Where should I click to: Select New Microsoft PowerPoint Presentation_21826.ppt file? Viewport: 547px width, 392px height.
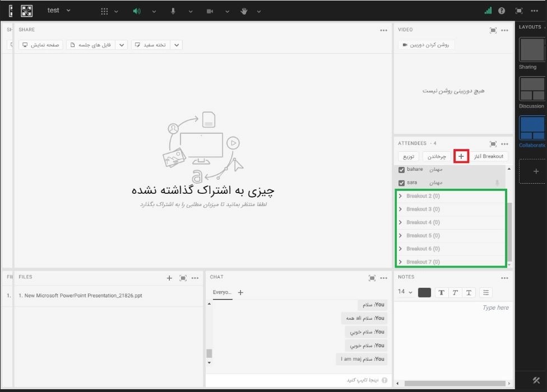80,296
